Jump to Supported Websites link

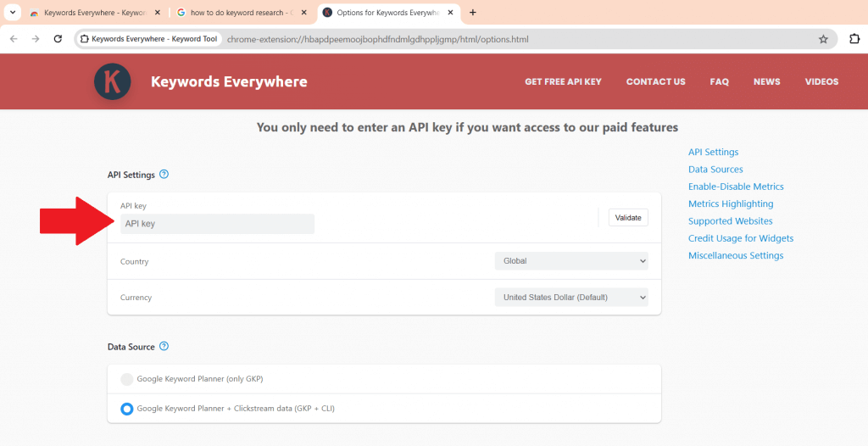(730, 221)
